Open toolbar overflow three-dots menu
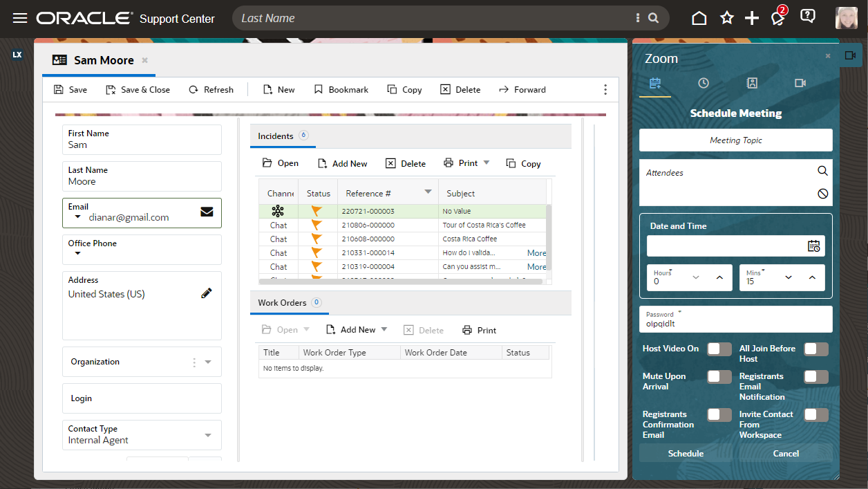Viewport: 868px width, 489px height. pos(605,89)
